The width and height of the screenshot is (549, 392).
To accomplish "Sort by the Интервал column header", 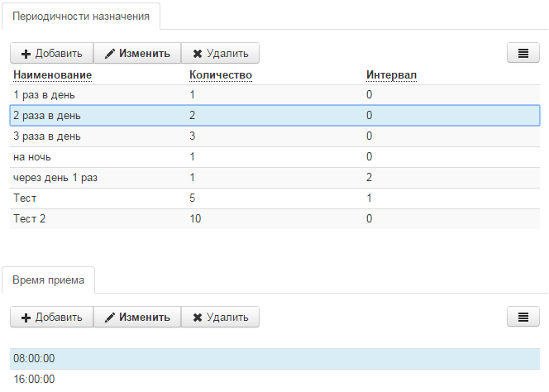I will [x=391, y=75].
